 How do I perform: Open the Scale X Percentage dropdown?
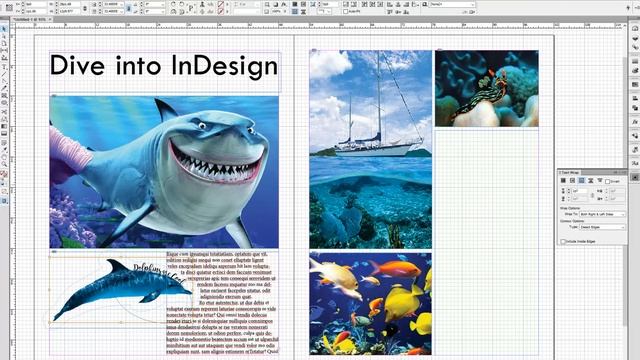click(x=122, y=4)
